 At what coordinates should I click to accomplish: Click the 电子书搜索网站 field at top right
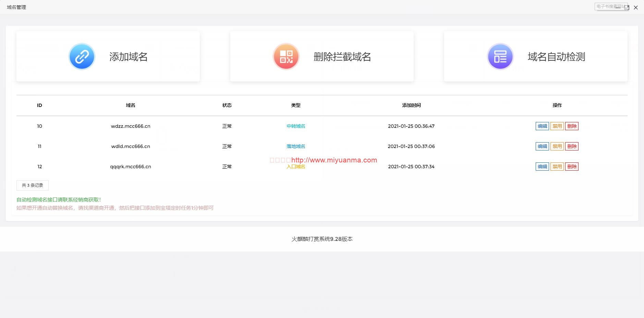tap(611, 7)
